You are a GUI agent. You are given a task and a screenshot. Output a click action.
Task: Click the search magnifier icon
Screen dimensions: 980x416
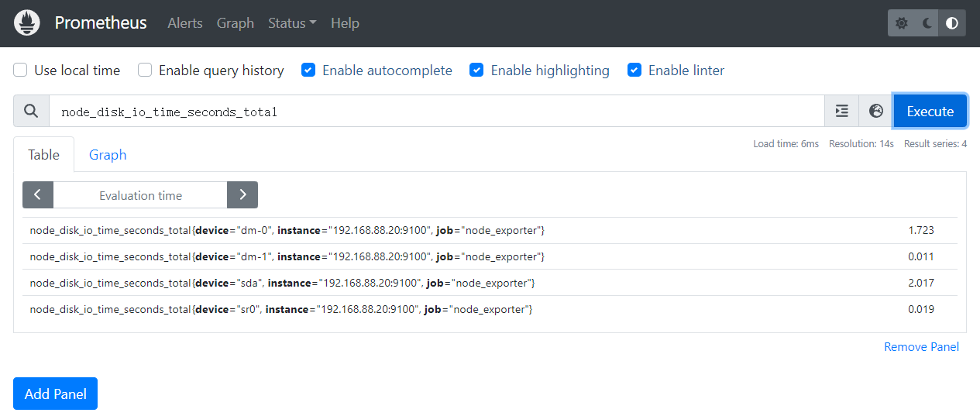click(31, 111)
